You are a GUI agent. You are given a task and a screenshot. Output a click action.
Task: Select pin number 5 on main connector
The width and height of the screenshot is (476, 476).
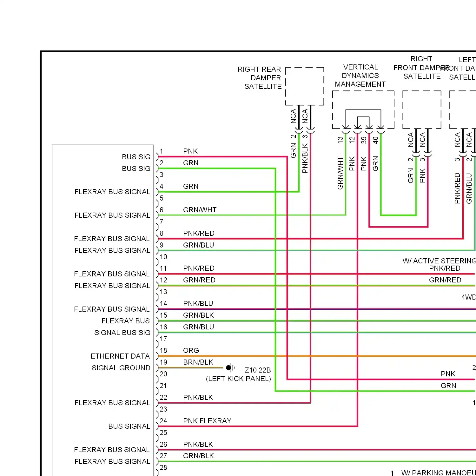coord(162,198)
